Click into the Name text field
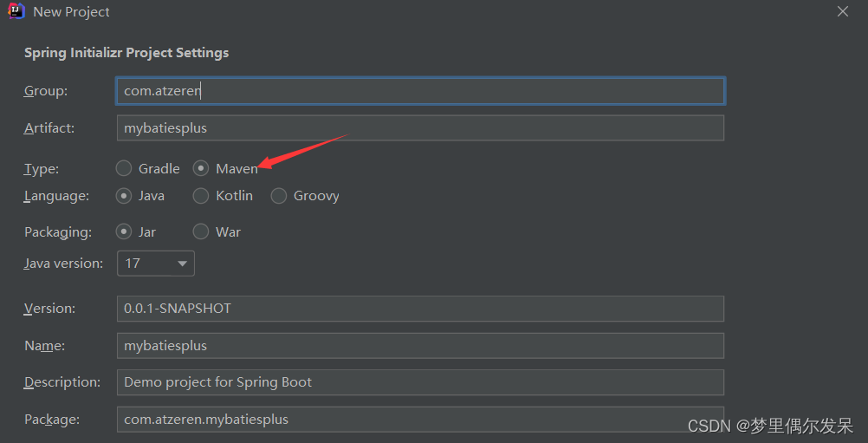Screen dimensions: 868x443 point(420,346)
